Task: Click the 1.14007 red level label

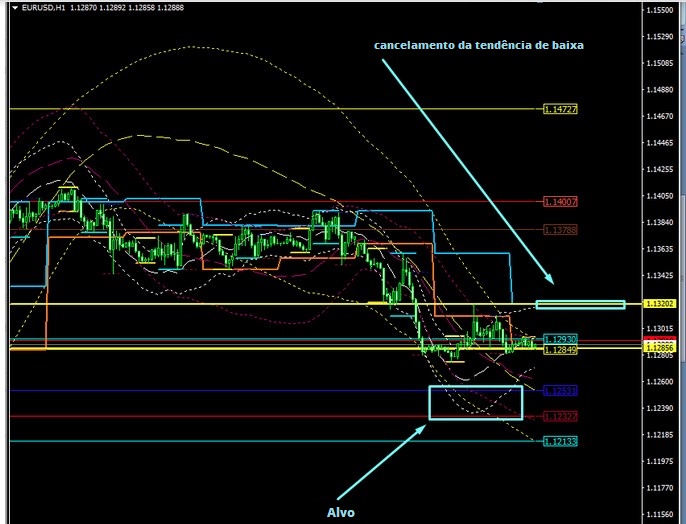Action: click(x=560, y=202)
